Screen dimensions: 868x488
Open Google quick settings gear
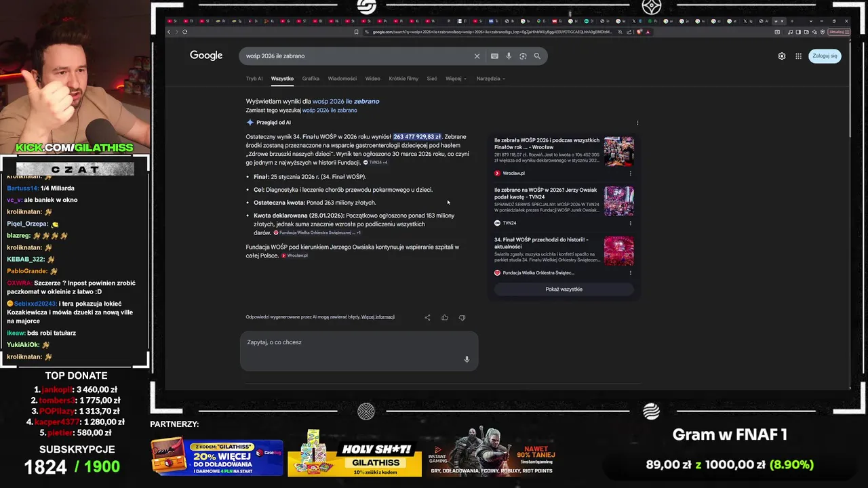coord(782,56)
